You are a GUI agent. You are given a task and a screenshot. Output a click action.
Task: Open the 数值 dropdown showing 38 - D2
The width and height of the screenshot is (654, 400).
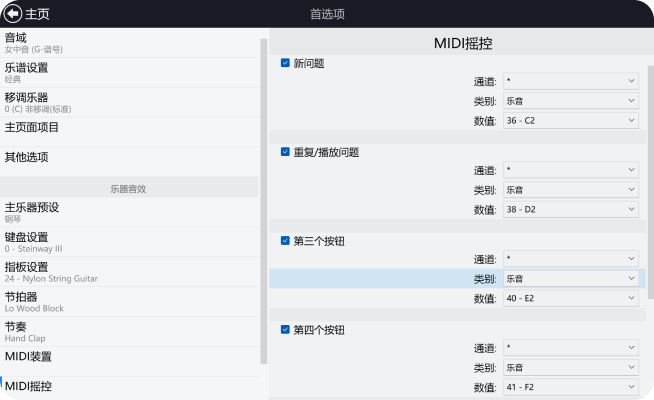[570, 209]
